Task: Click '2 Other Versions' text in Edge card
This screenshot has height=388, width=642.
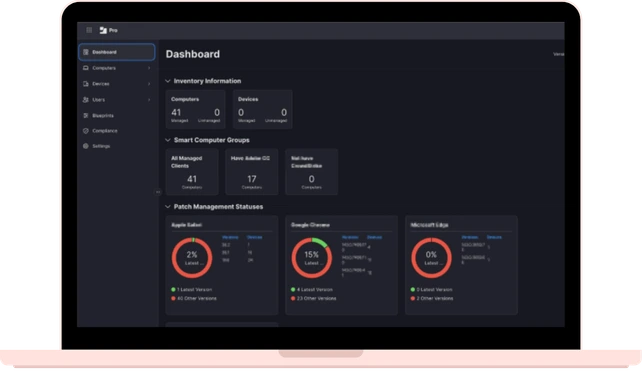Action: click(x=435, y=298)
